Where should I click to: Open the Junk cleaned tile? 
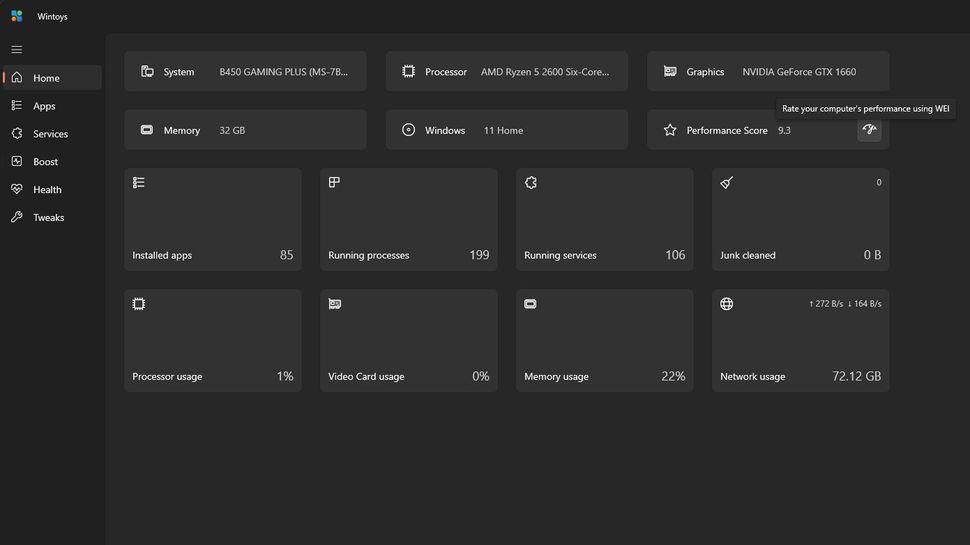click(x=800, y=219)
